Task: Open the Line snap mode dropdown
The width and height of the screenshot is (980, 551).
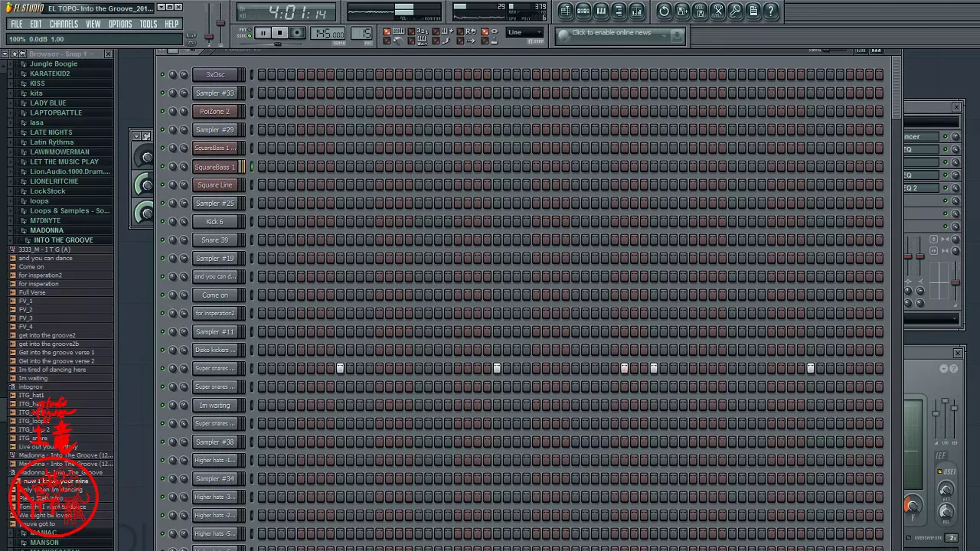Action: tap(525, 32)
